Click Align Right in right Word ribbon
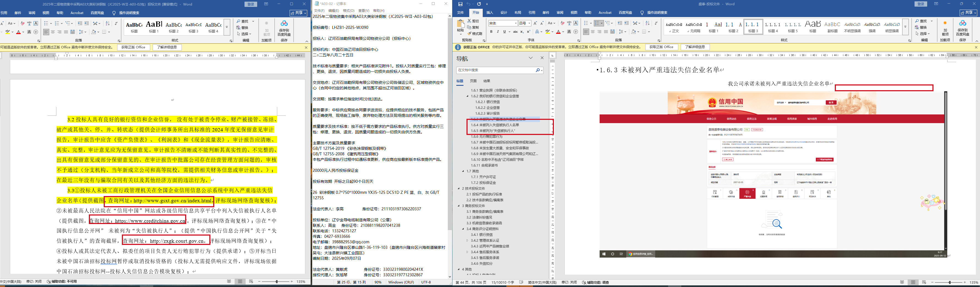This screenshot has height=287, width=980. click(599, 32)
